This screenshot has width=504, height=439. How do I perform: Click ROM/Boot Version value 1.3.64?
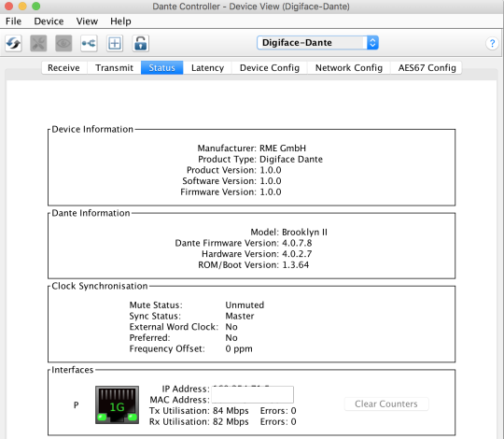point(295,265)
